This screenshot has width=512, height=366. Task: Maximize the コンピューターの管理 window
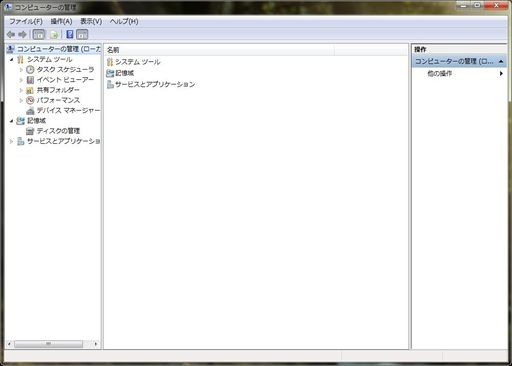click(477, 5)
